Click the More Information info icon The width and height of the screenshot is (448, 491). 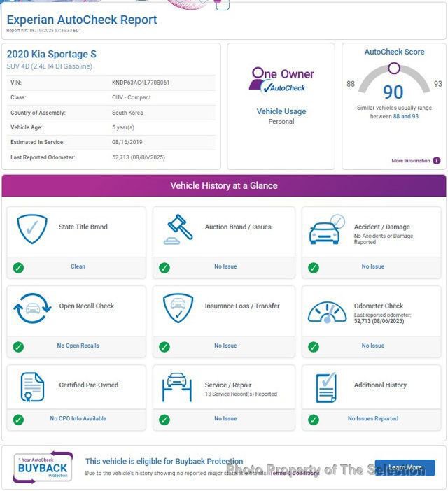coord(437,161)
